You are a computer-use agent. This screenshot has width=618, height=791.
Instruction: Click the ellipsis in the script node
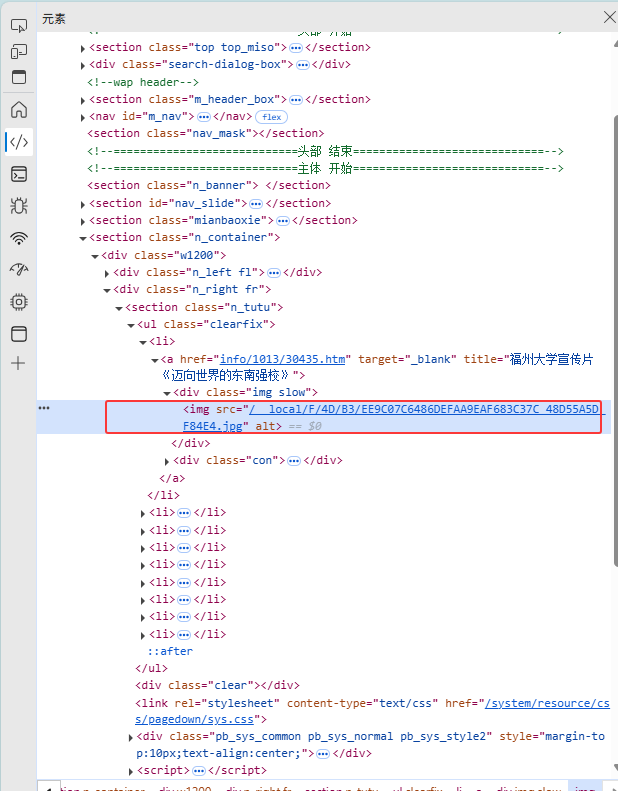click(x=199, y=771)
